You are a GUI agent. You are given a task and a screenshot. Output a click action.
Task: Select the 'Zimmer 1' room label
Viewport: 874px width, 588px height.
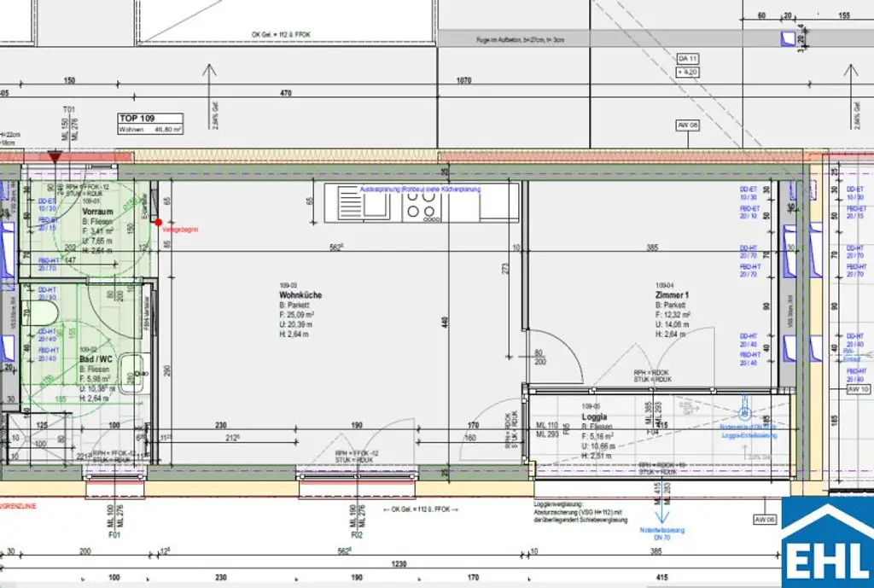(673, 294)
